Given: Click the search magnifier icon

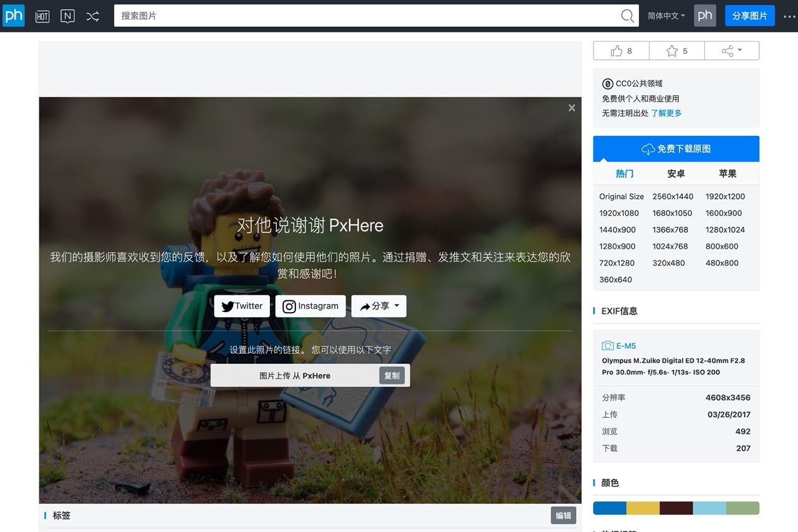Looking at the screenshot, I should 628,16.
